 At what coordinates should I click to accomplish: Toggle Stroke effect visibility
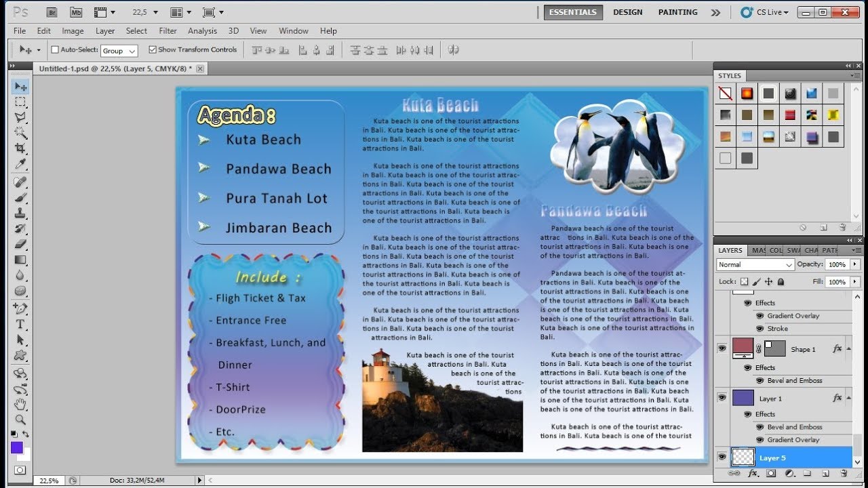759,329
